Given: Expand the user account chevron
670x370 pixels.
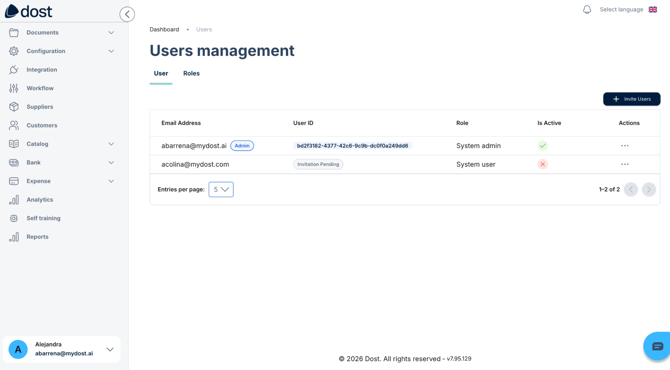Looking at the screenshot, I should (110, 349).
